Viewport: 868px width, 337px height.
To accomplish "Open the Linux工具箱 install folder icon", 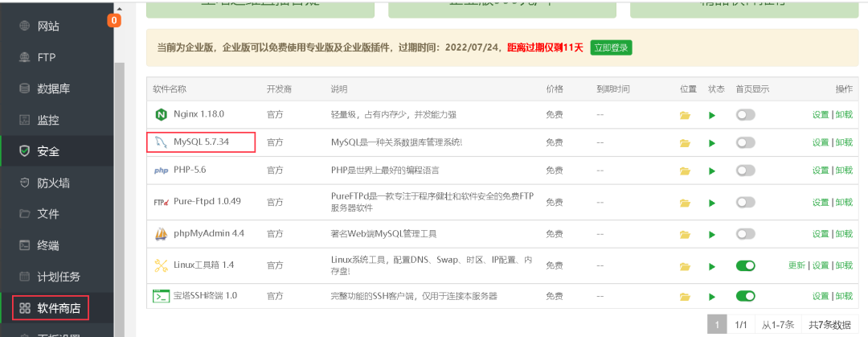I will (x=686, y=266).
